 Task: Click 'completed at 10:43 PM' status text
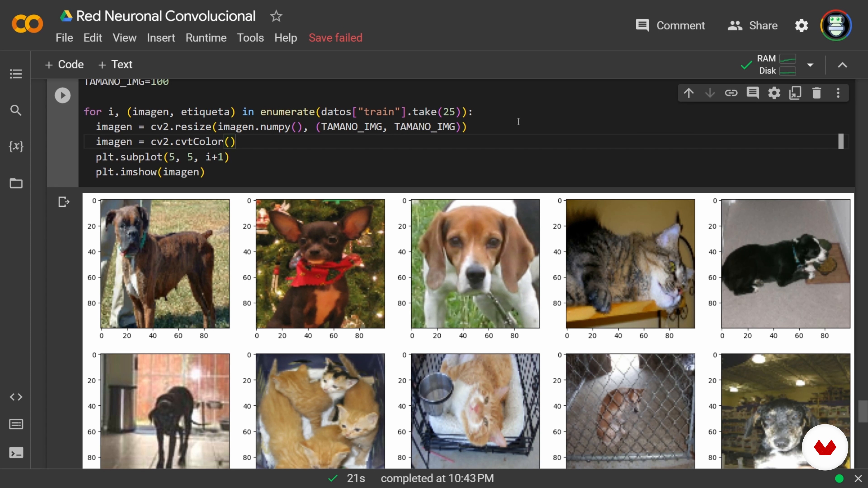[x=437, y=479]
